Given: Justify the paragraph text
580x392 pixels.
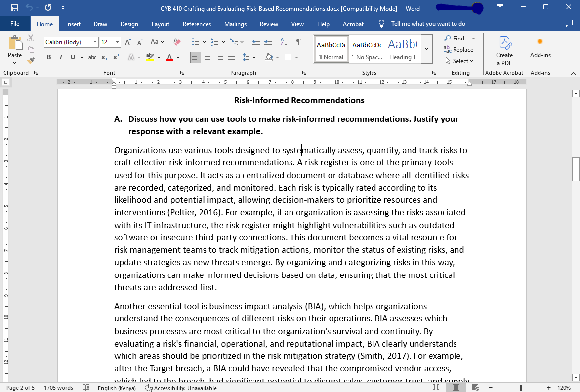Looking at the screenshot, I should pos(231,57).
